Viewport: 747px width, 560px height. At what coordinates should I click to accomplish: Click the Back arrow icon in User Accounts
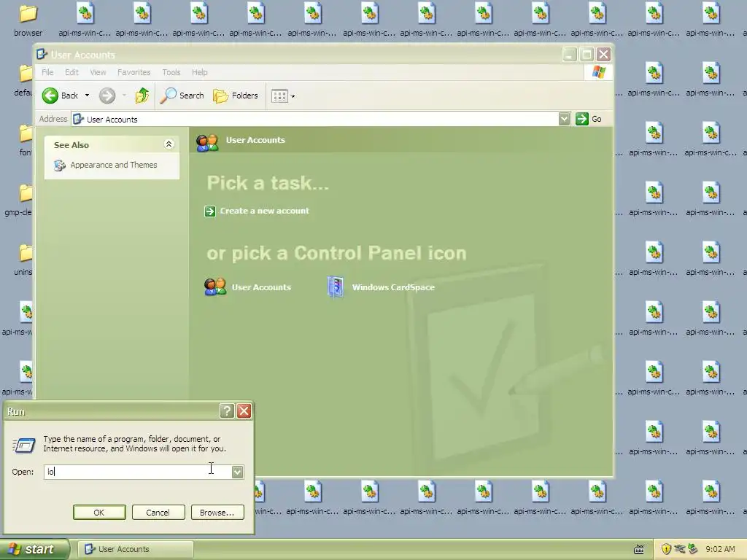[50, 96]
